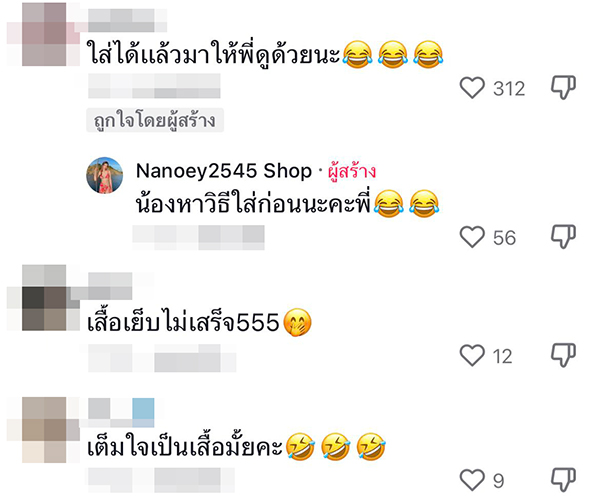Dislike the top comment with 312 likes
The width and height of the screenshot is (600, 501).
pyautogui.click(x=563, y=87)
